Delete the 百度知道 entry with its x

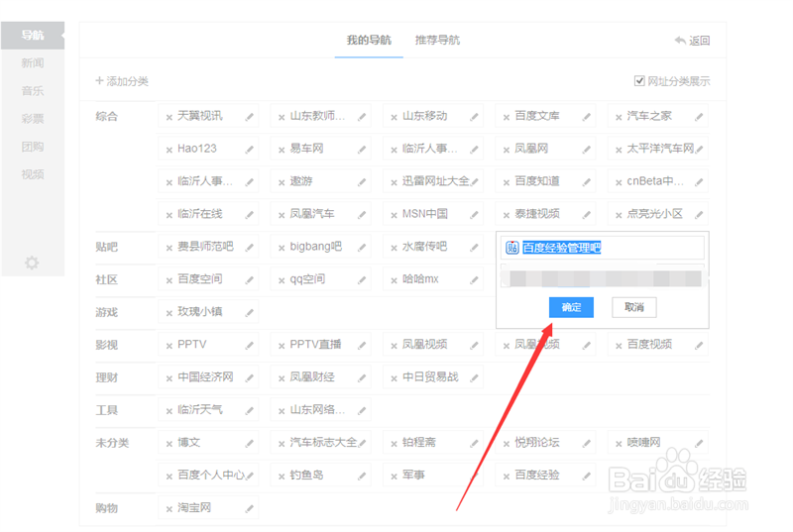[x=507, y=182]
